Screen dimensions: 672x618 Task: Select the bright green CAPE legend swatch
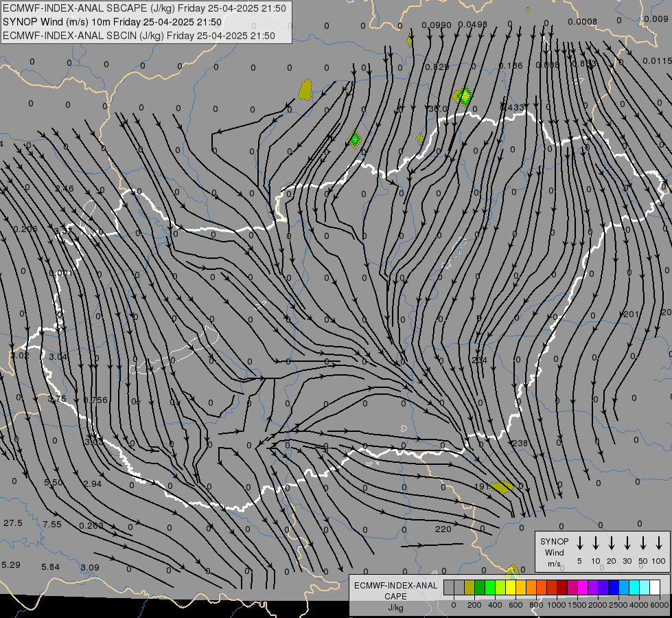point(490,588)
